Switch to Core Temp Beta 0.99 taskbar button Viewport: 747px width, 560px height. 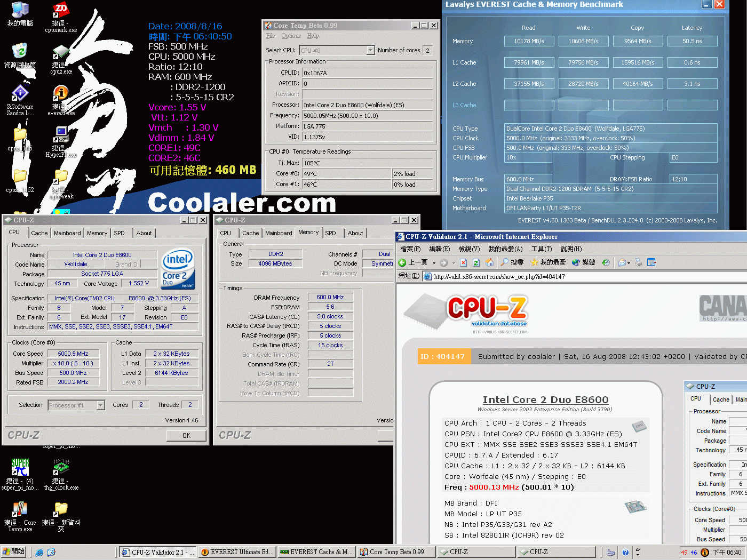coord(396,552)
